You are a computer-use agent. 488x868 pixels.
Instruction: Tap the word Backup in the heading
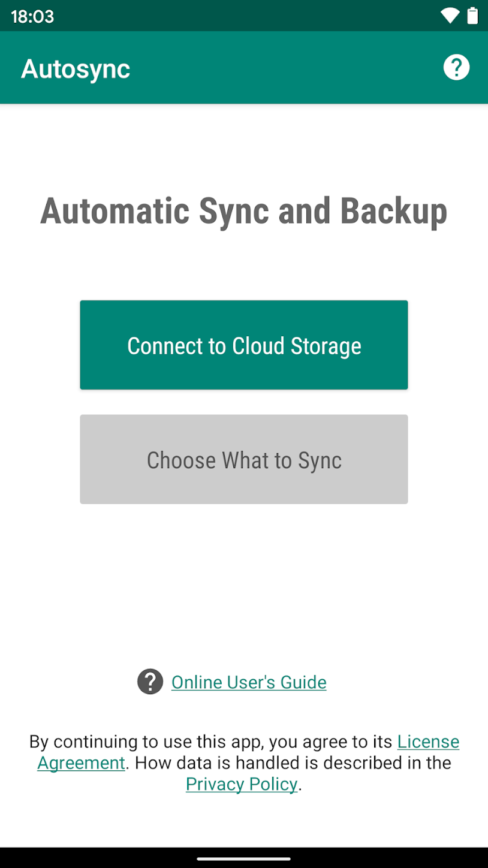click(394, 211)
